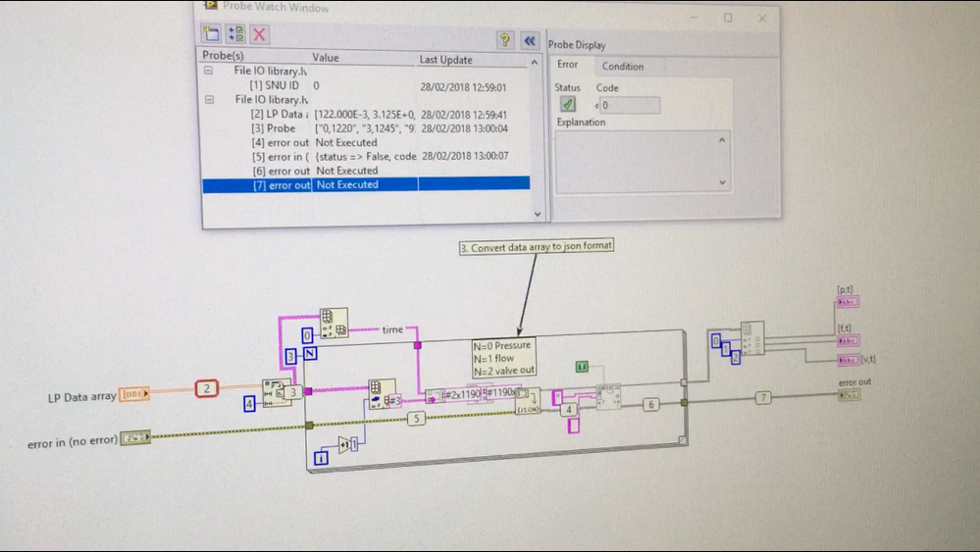Click the increment (+1) function node
Viewport: 980px width, 552px height.
pyautogui.click(x=348, y=445)
